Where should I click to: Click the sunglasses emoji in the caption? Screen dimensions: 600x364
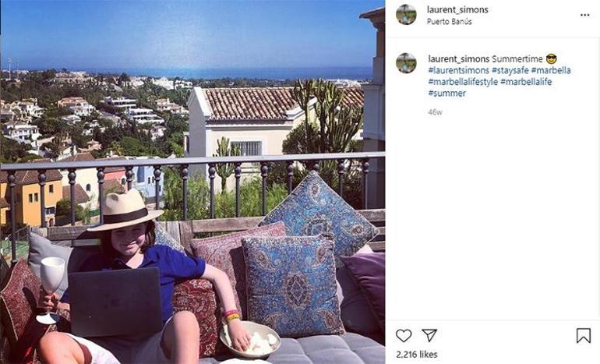(x=552, y=59)
